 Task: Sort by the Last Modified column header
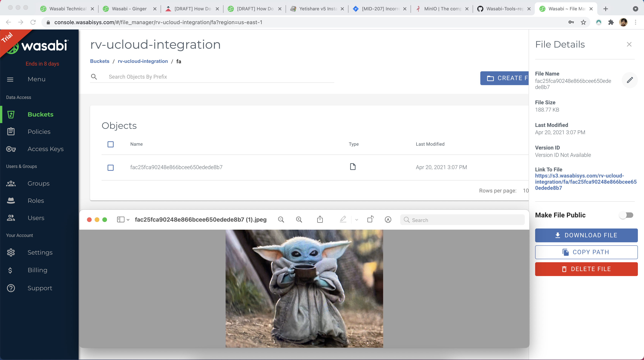coord(430,144)
